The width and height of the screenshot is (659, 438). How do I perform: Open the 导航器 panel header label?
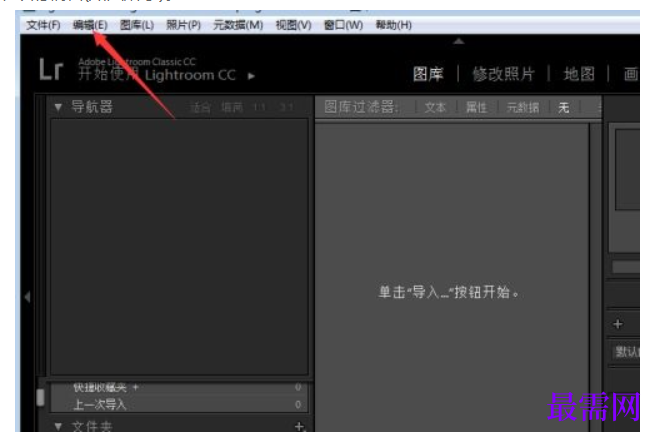(x=92, y=107)
